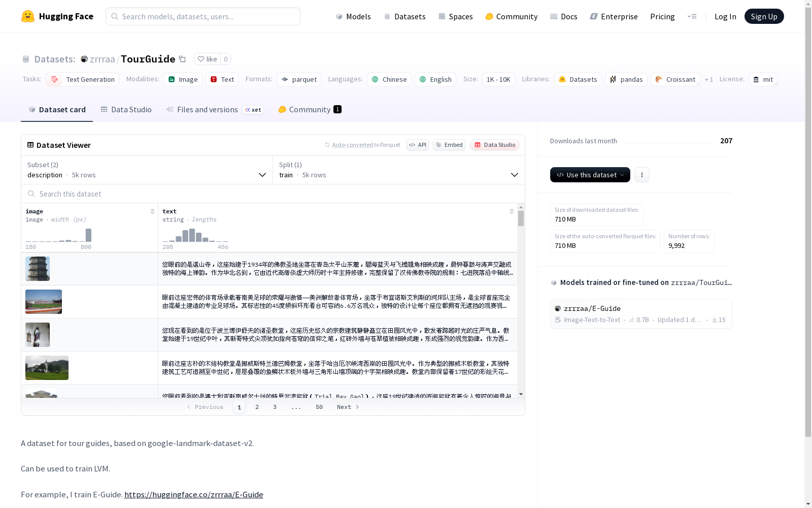Open the mit license tag
Screen dimensions: 812x508
click(x=763, y=79)
